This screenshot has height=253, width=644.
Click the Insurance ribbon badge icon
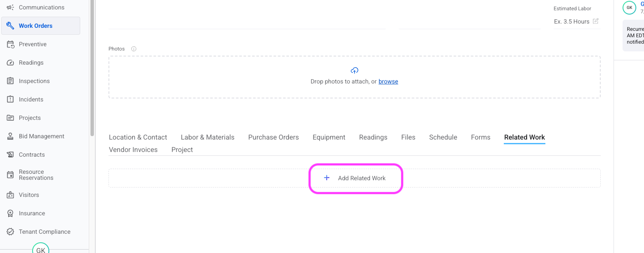tap(10, 213)
